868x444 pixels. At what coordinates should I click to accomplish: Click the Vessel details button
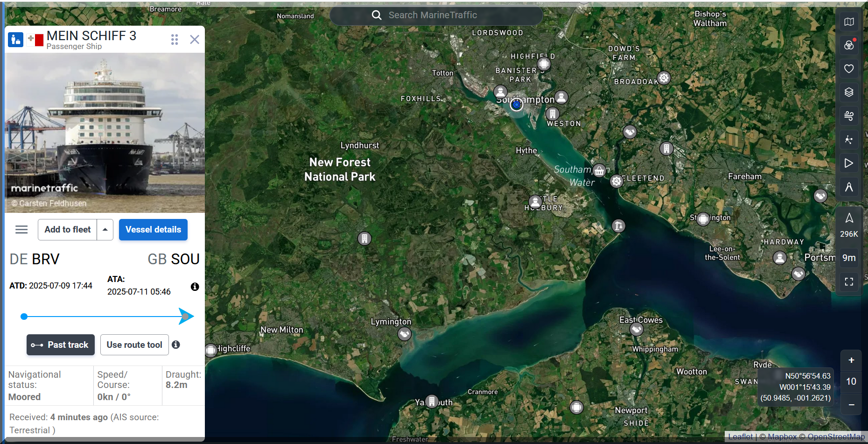point(153,230)
